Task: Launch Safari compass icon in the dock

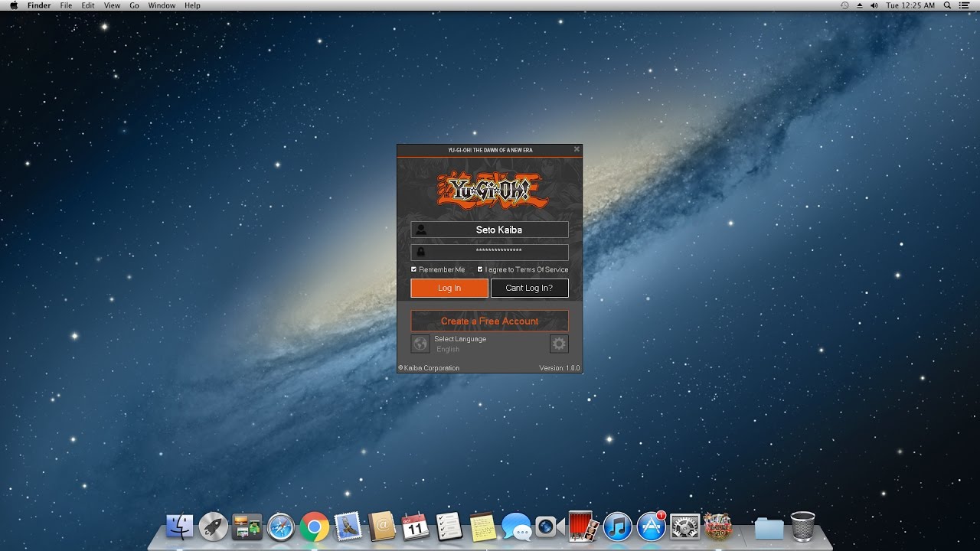Action: [281, 527]
